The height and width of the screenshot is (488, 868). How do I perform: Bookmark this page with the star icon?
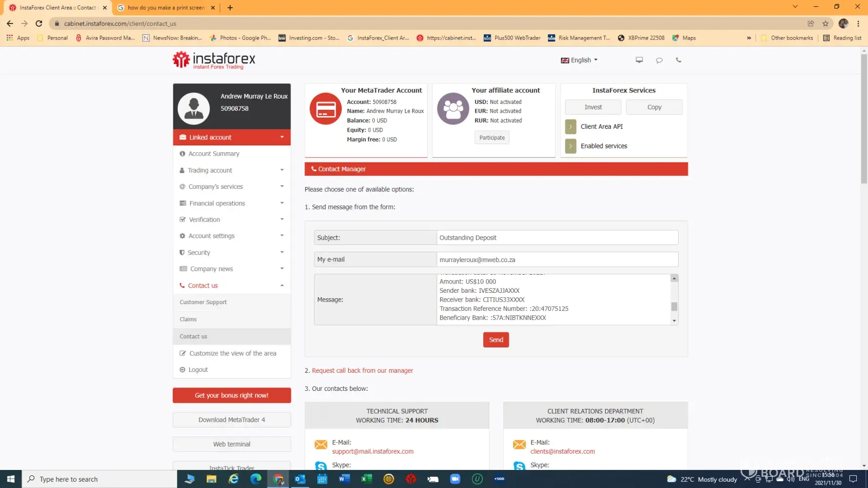825,23
